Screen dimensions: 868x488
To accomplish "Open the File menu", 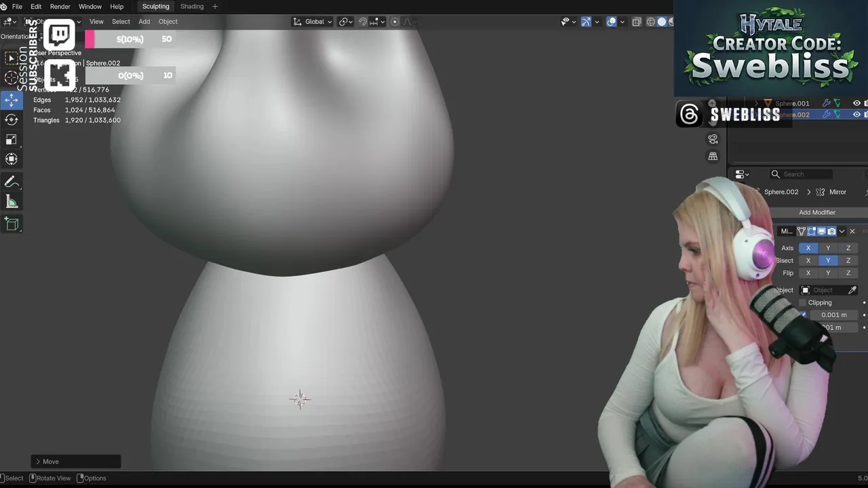I will coord(17,7).
